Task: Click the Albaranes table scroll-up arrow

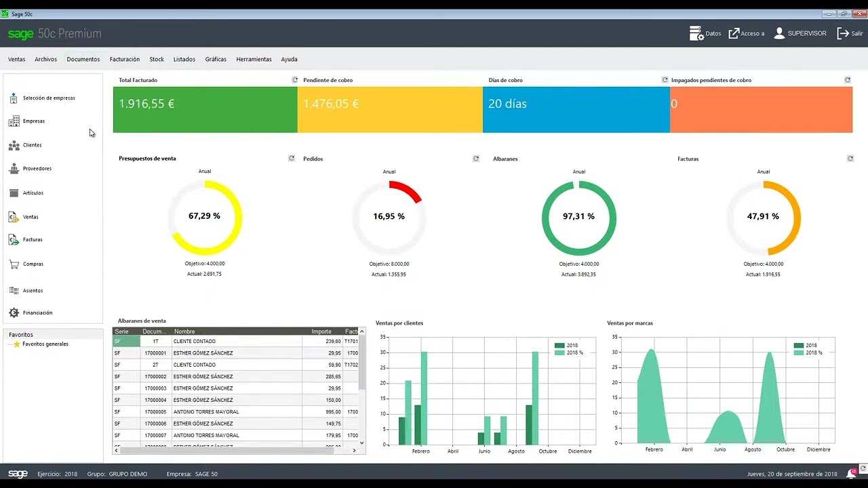Action: [x=361, y=331]
